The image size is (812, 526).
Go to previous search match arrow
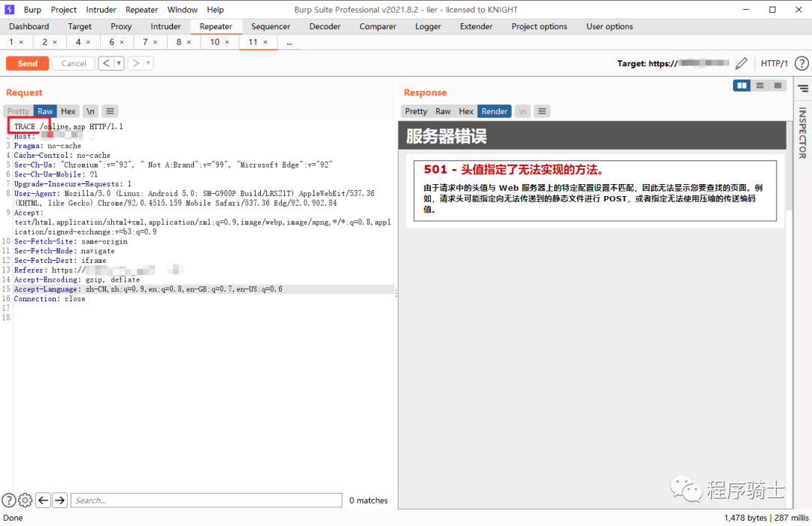point(44,500)
